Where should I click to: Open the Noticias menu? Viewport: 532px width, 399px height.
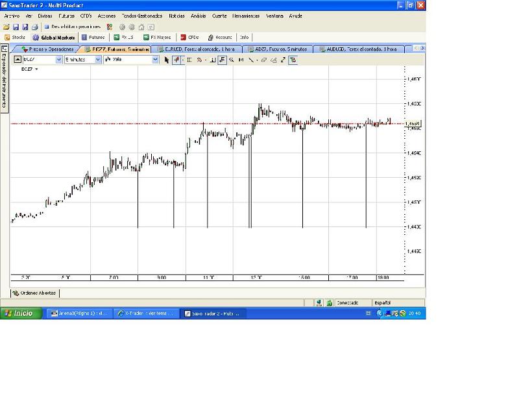176,16
